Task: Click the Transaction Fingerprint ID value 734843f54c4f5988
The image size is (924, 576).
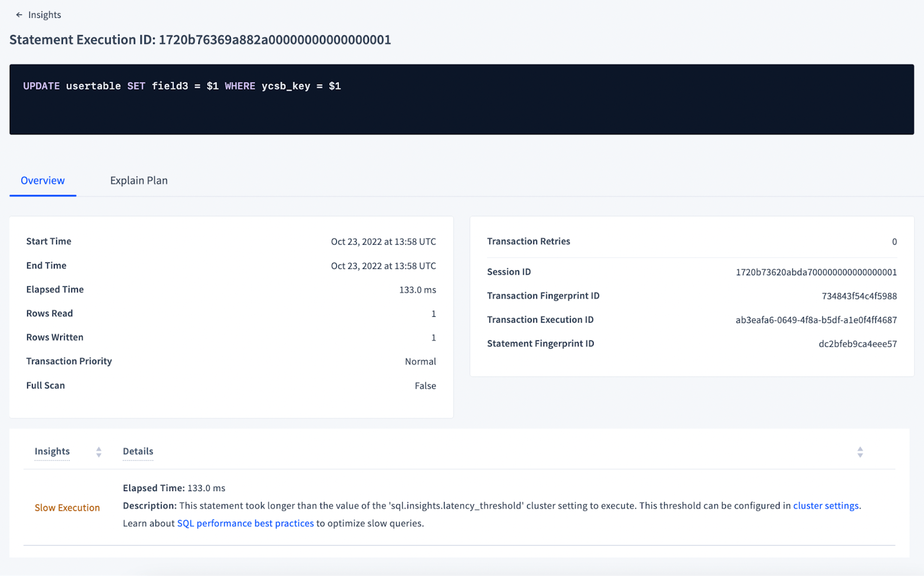Action: pos(859,296)
